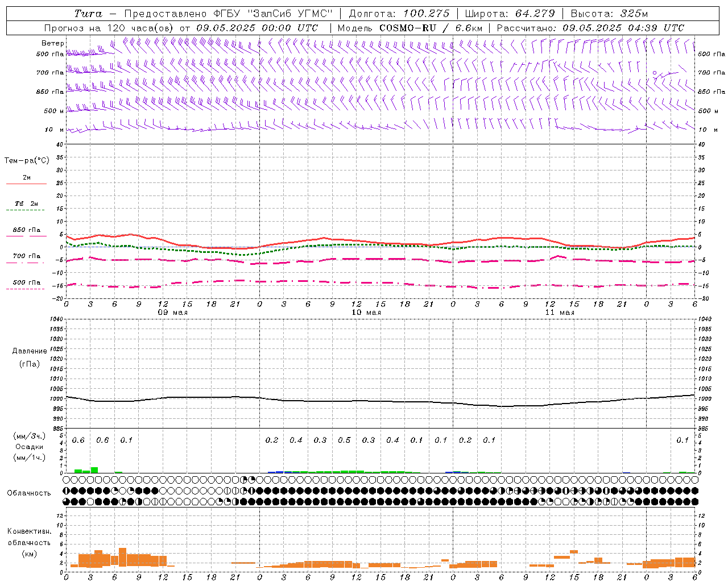Viewport: 728px width, 582px height.
Task: Click the station name "Tura" in the header
Action: pos(88,14)
